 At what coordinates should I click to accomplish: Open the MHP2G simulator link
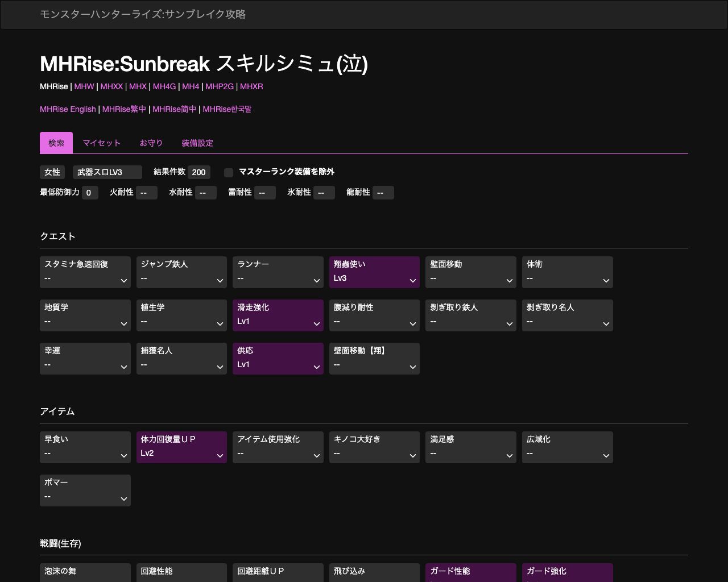(x=220, y=86)
